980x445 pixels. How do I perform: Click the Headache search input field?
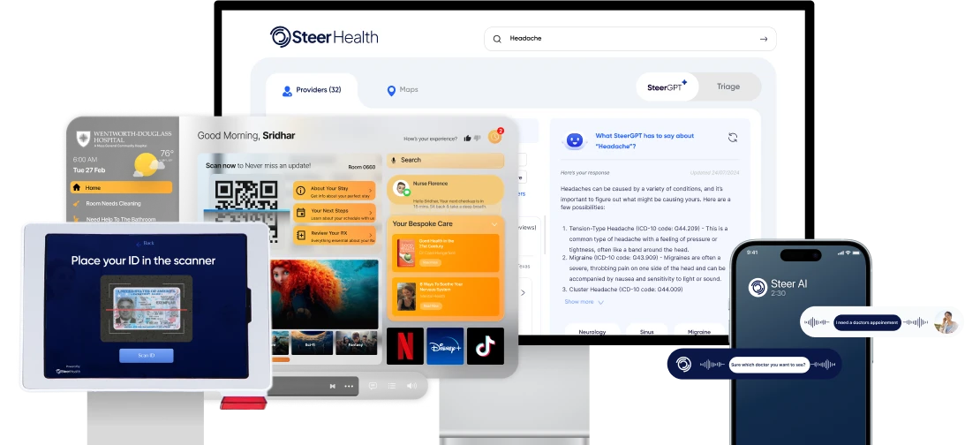point(630,39)
